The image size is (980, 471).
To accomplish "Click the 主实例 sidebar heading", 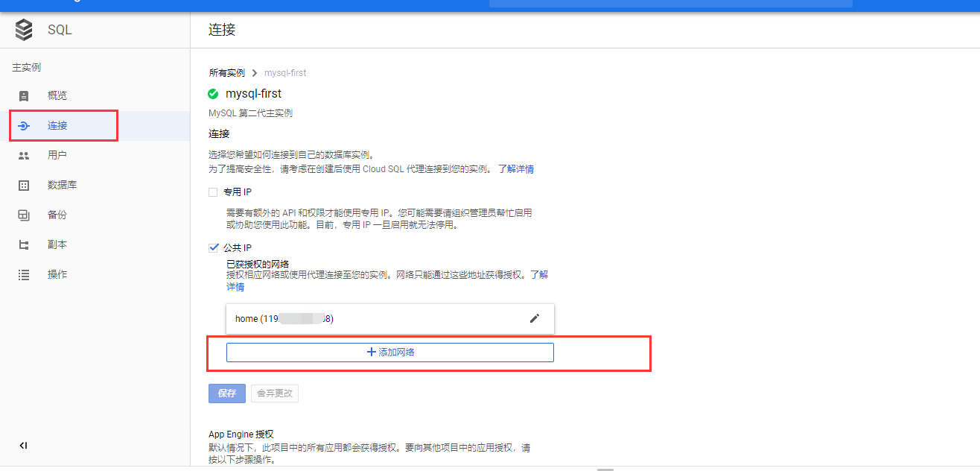I will (26, 67).
